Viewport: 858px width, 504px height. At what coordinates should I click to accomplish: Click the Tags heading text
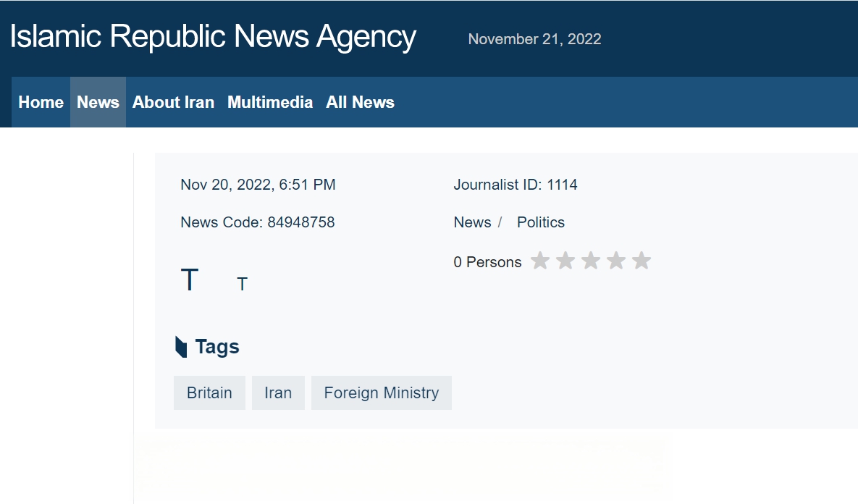(217, 347)
